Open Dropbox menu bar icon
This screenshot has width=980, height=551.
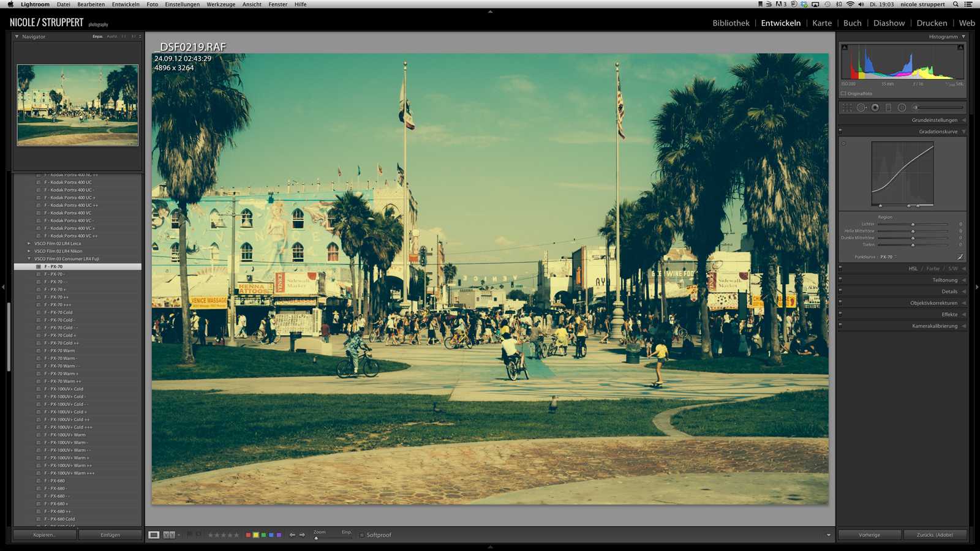[804, 4]
